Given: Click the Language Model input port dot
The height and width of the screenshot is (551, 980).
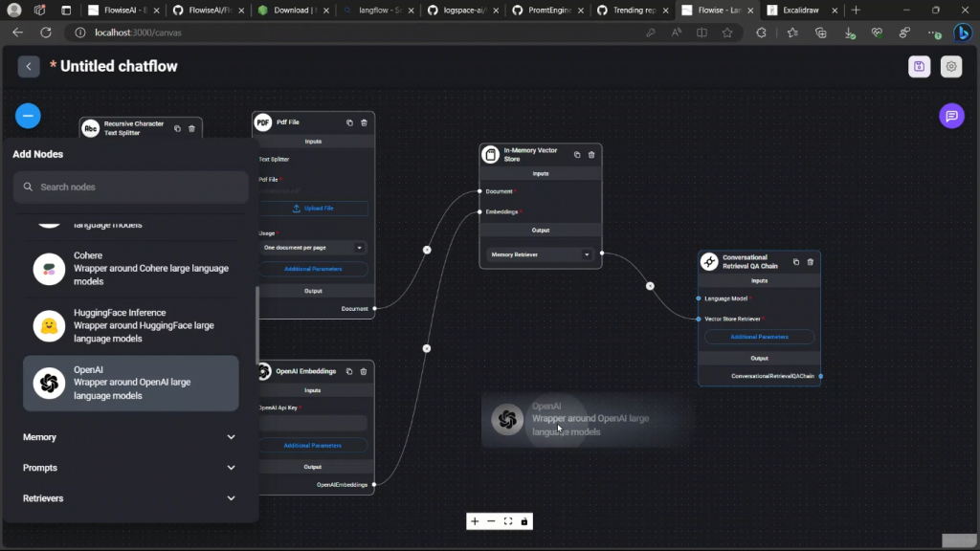Looking at the screenshot, I should tap(699, 298).
